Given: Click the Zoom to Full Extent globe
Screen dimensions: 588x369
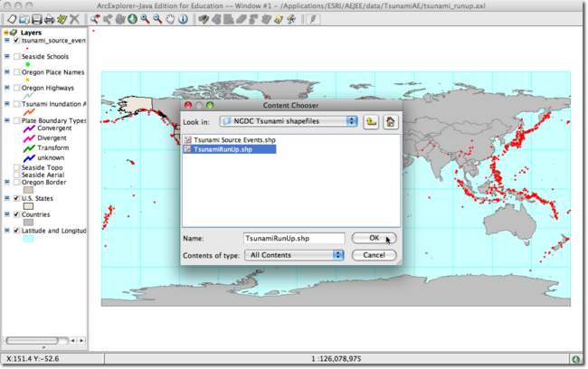Looking at the screenshot, I should 132,19.
